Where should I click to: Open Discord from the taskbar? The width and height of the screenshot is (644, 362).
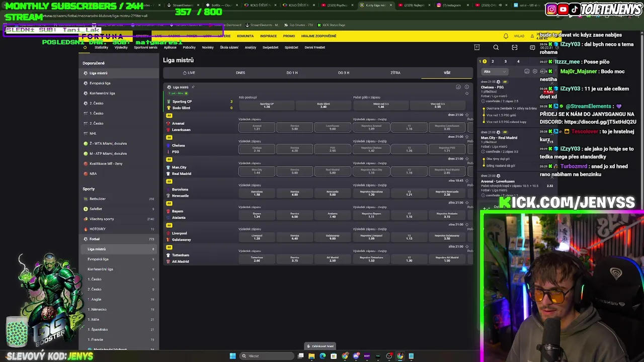coord(356,356)
